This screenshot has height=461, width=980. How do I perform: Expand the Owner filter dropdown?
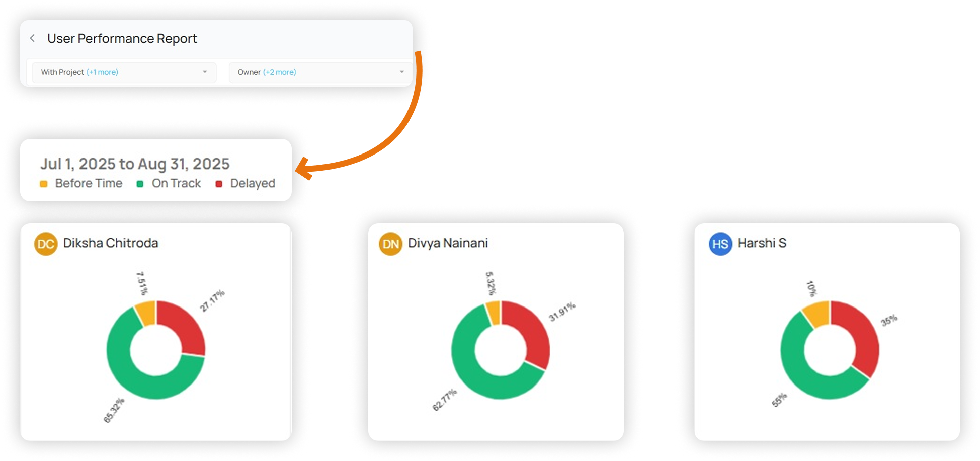click(x=320, y=72)
